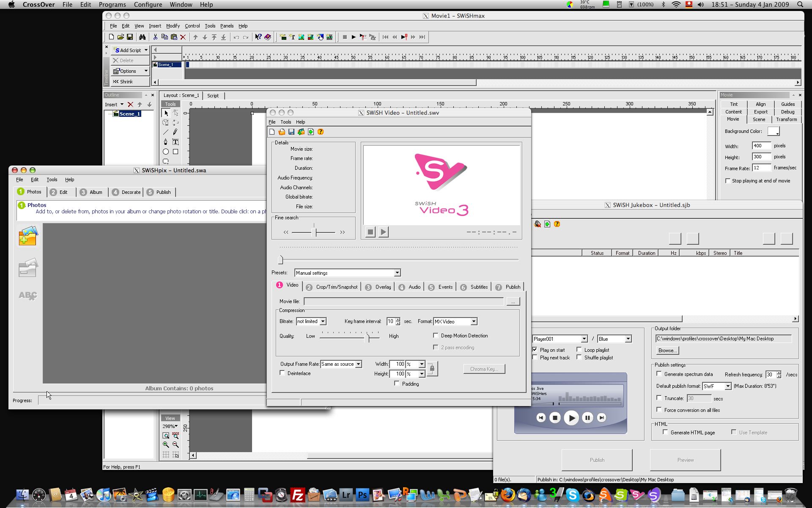Viewport: 812px width, 508px height.
Task: Toggle Stop playing at end of movie
Action: click(x=728, y=181)
